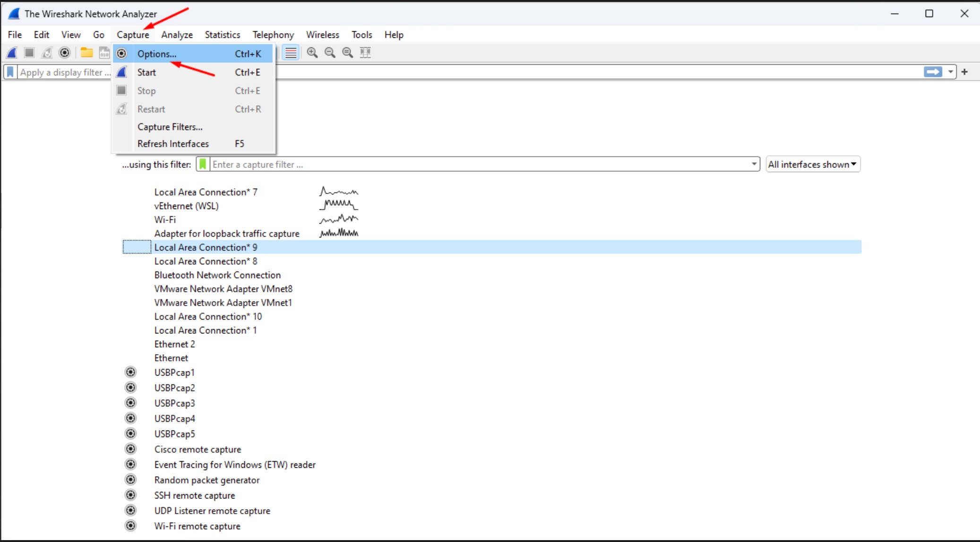
Task: Select VMware Network Adapter VMnet8
Action: click(223, 288)
